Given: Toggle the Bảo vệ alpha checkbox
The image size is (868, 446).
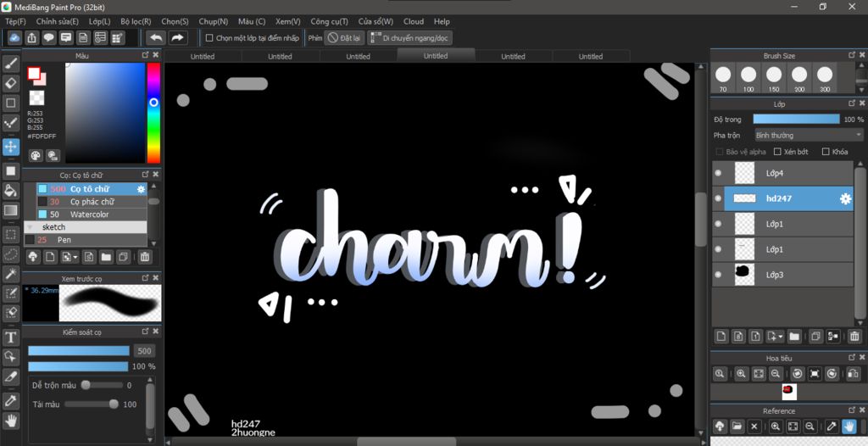Looking at the screenshot, I should pyautogui.click(x=720, y=152).
